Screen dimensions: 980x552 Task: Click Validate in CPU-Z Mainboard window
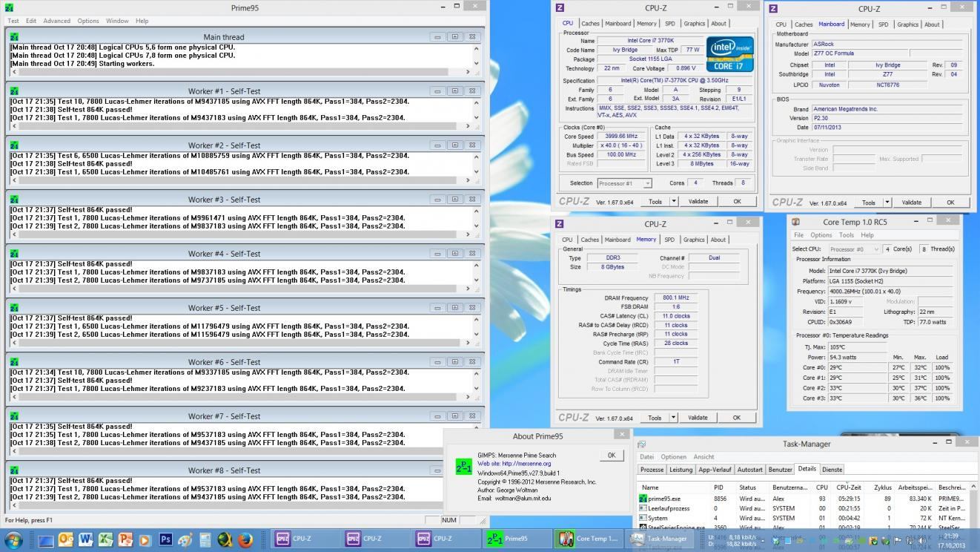pyautogui.click(x=912, y=202)
